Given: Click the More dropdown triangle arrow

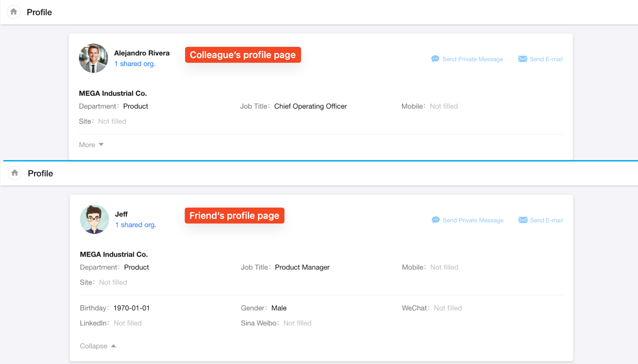Looking at the screenshot, I should click(x=101, y=144).
